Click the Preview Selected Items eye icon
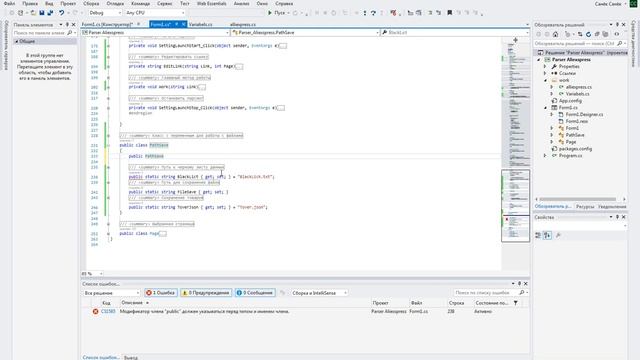This screenshot has height=360, width=640. [x=616, y=34]
